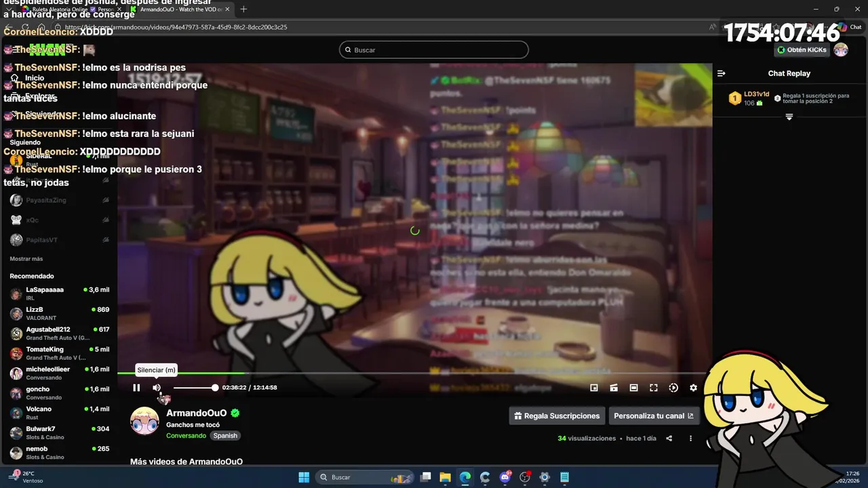This screenshot has height=488, width=868.
Task: Expand the leaderboard chevron under LD31v1d
Action: coord(789,117)
